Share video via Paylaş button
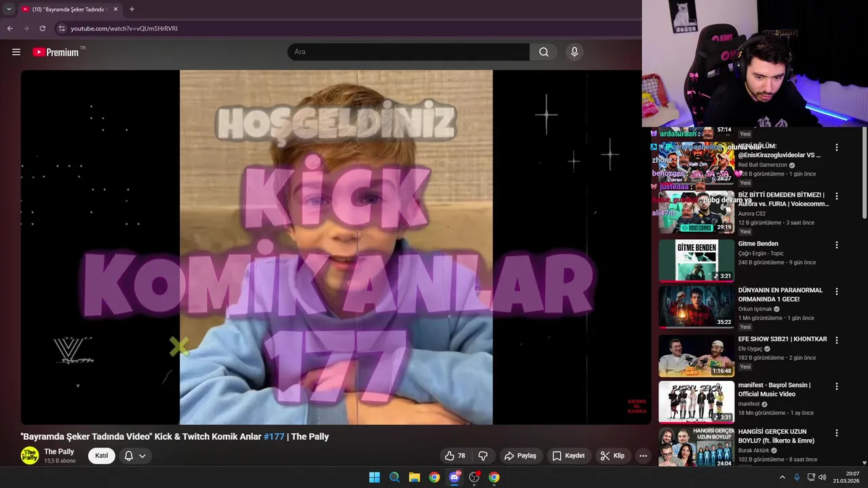 (520, 456)
